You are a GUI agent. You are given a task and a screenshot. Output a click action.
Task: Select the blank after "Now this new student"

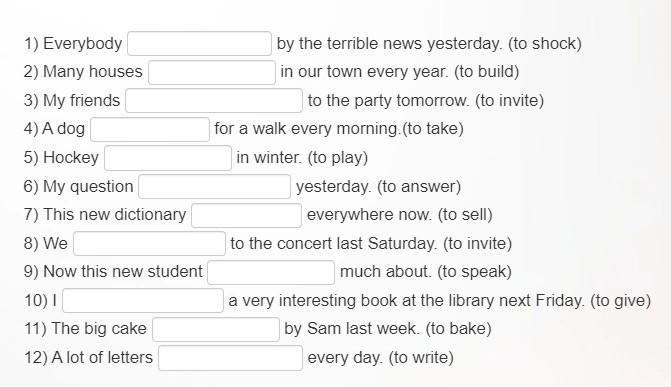coord(271,272)
